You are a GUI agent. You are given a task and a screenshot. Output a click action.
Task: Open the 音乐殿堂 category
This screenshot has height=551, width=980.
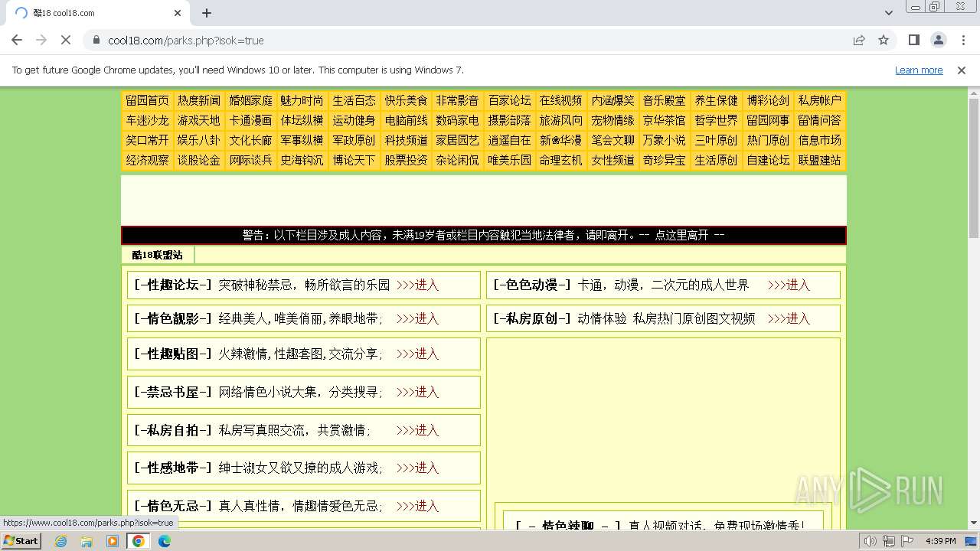tap(664, 100)
